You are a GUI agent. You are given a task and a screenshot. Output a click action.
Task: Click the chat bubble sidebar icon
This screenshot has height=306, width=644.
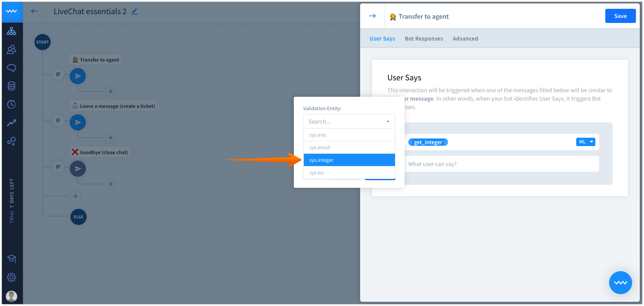tap(11, 68)
